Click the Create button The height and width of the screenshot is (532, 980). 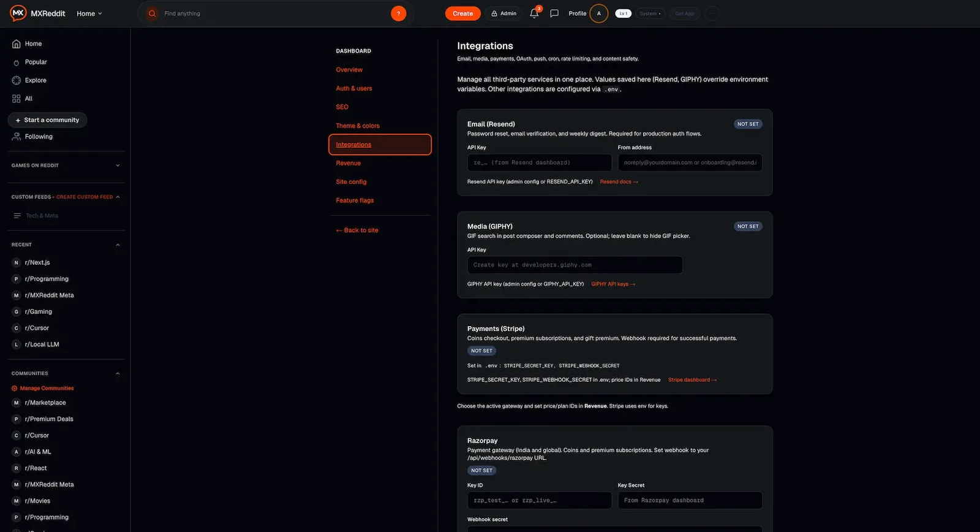point(462,13)
